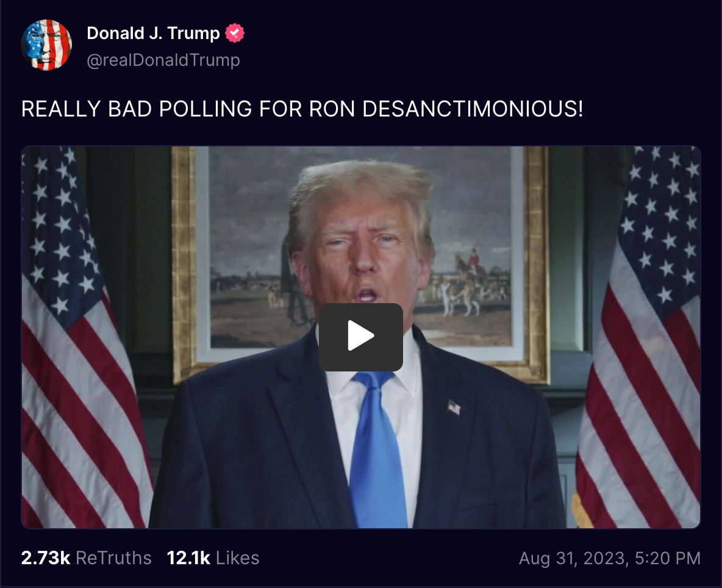Screen dimensions: 722x588
Task: Click the right American flag in the video
Action: [640, 337]
